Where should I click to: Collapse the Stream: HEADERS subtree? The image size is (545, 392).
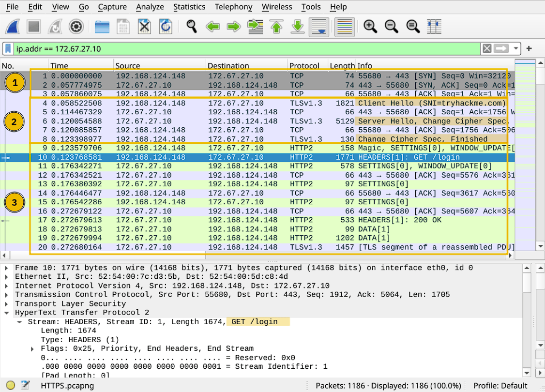click(19, 321)
